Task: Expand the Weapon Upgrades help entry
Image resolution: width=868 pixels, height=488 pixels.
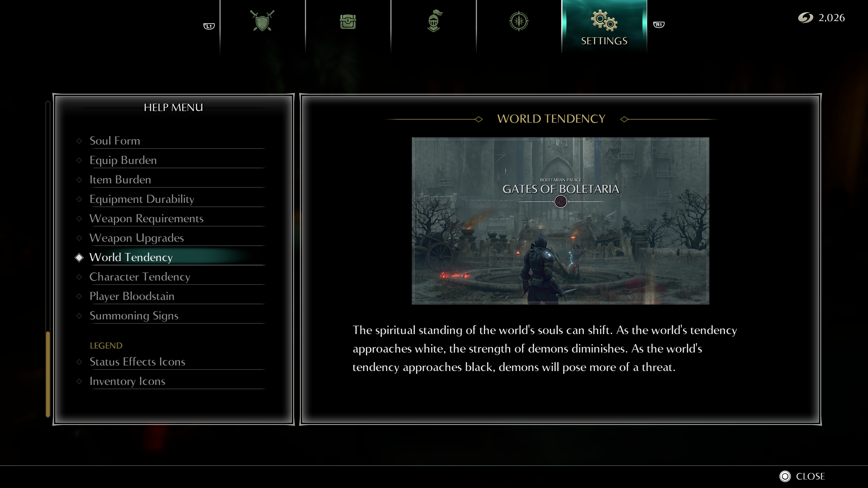Action: (136, 237)
